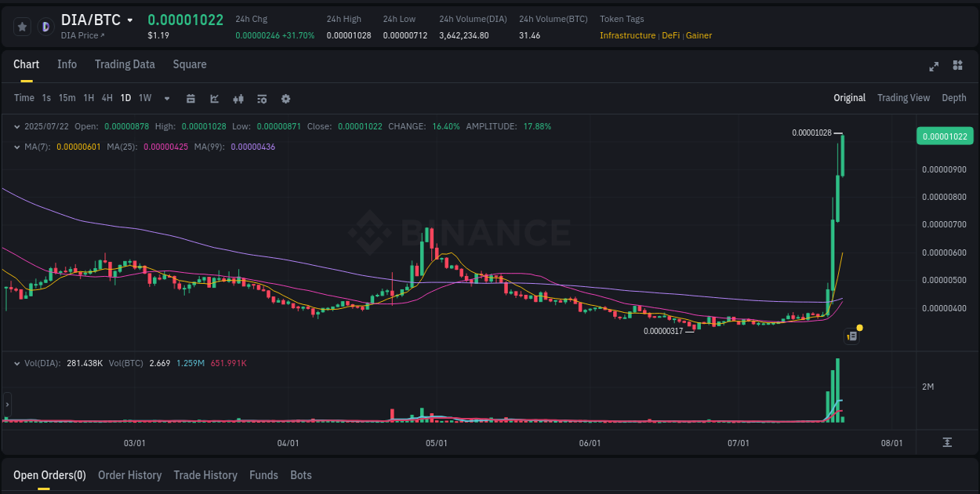
Task: Click the price scale adjustment icon below chart
Action: [947, 441]
